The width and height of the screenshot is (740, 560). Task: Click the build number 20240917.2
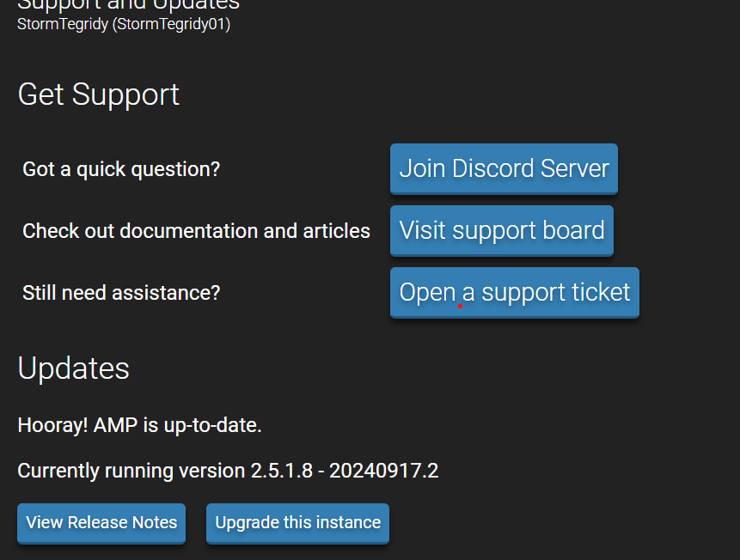tap(383, 471)
